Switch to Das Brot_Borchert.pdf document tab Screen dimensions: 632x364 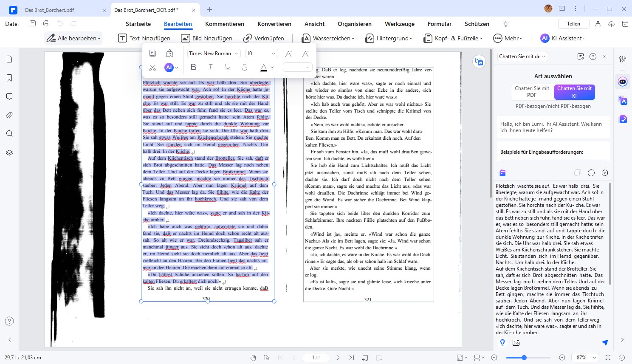pos(49,10)
